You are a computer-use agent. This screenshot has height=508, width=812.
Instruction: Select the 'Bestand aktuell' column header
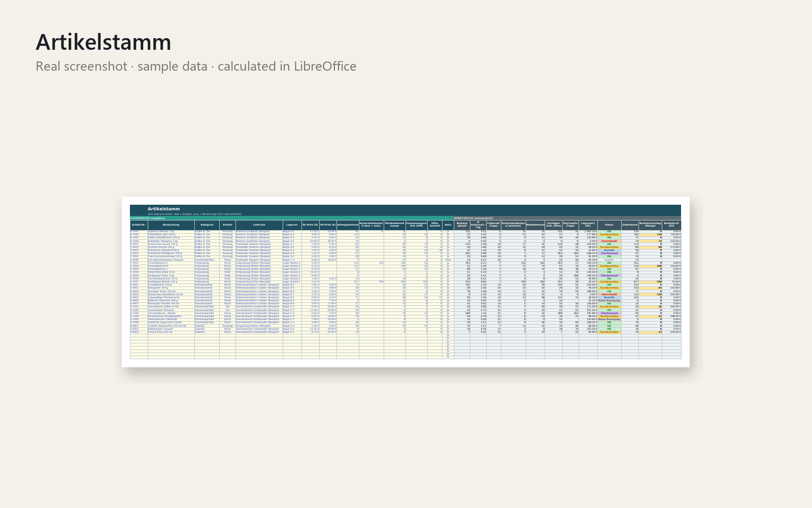click(x=462, y=225)
